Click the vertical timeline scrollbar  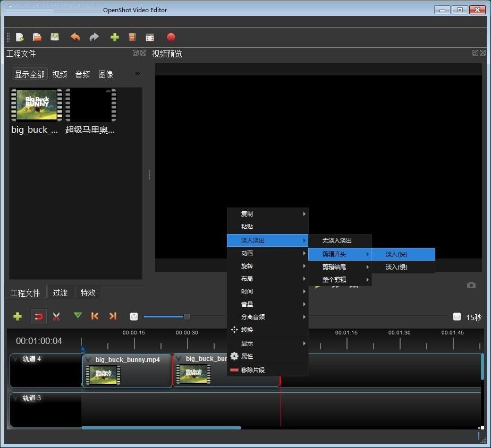482,367
